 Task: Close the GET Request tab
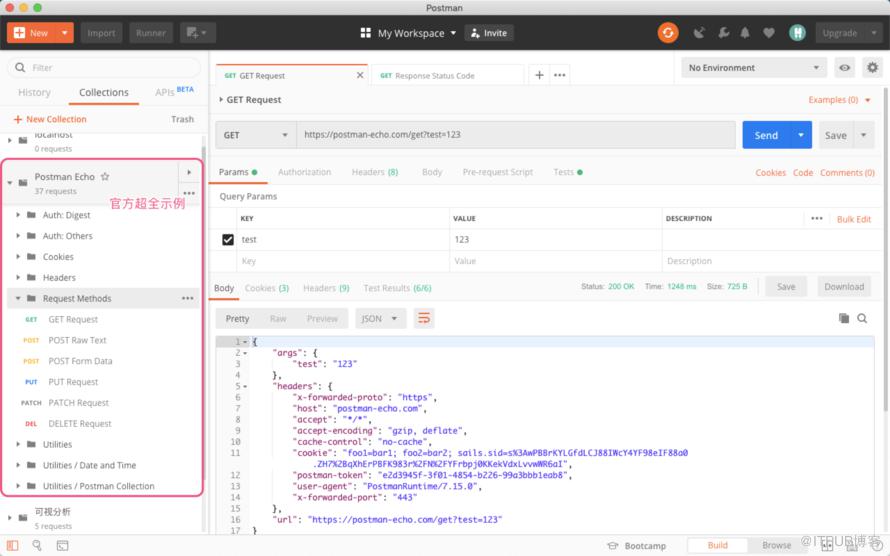[x=360, y=75]
